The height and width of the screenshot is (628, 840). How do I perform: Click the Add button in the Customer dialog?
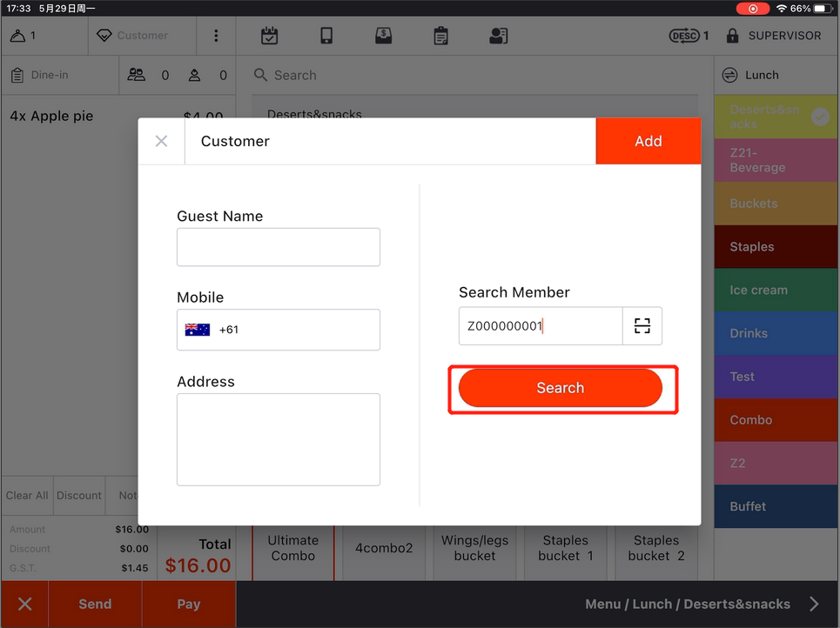(648, 141)
